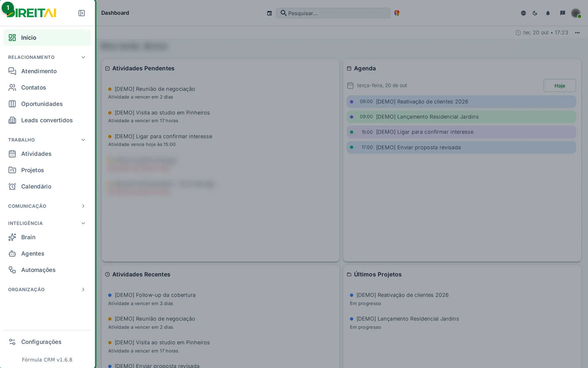The image size is (588, 368).
Task: Open the calendar icon beside search
Action: point(269,13)
